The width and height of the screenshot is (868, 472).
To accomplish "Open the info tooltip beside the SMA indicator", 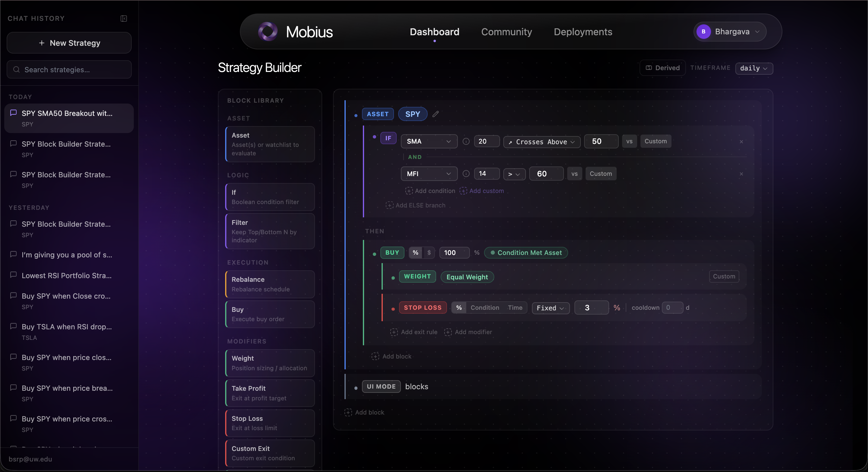I will pyautogui.click(x=466, y=141).
